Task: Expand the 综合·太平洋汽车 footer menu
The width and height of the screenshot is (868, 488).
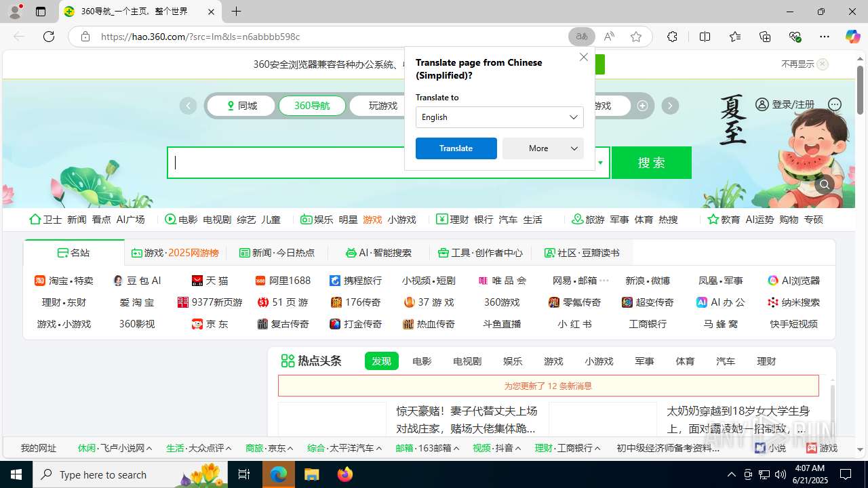Action: [x=344, y=448]
